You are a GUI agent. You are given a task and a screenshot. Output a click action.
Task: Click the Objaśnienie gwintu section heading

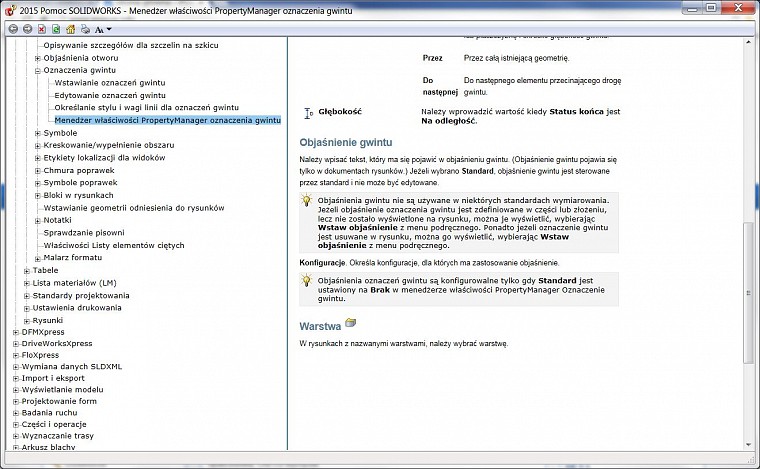click(346, 142)
